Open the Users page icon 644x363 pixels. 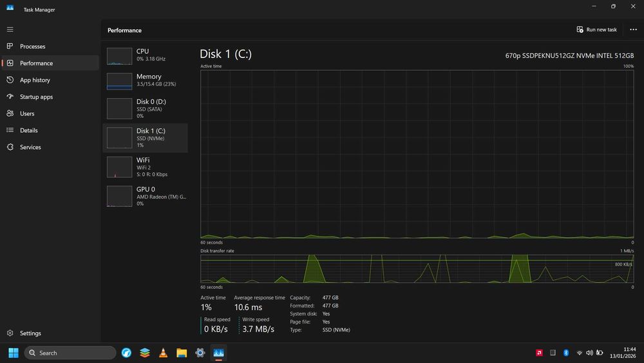pos(10,113)
